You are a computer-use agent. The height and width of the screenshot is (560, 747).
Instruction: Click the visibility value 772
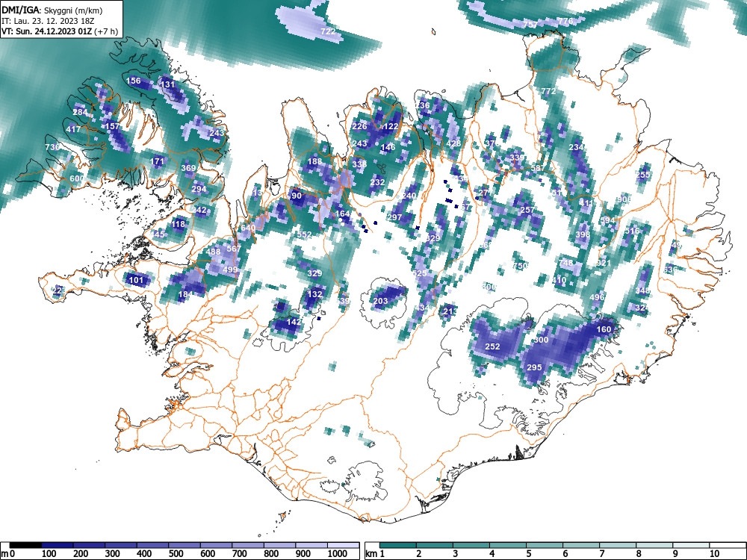coord(548,91)
